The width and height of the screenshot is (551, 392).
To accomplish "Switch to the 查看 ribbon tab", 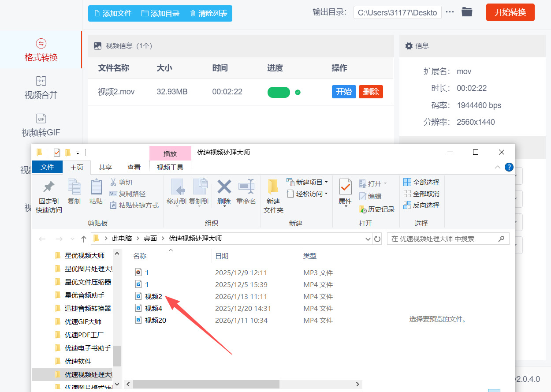I will tap(134, 167).
